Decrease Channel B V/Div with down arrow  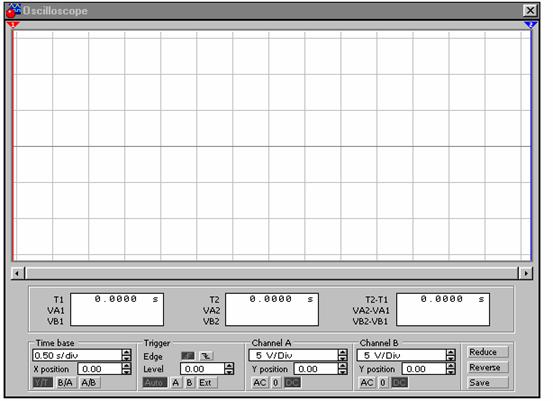pos(451,358)
